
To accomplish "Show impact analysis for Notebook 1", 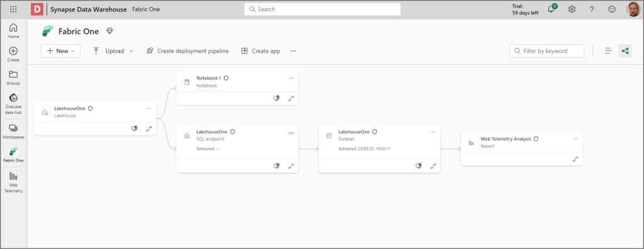I will point(277,98).
